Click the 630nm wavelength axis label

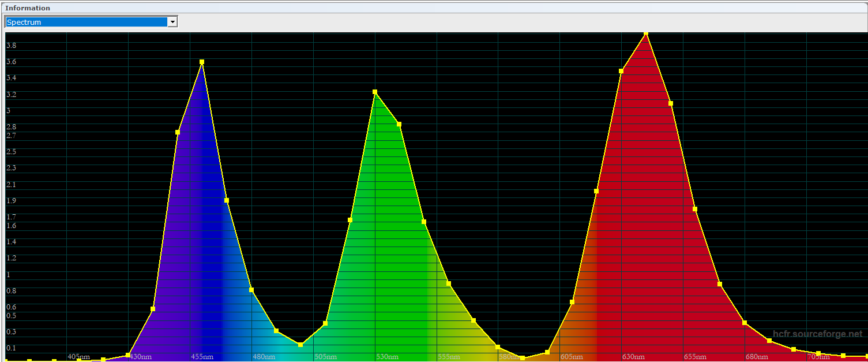click(x=633, y=357)
